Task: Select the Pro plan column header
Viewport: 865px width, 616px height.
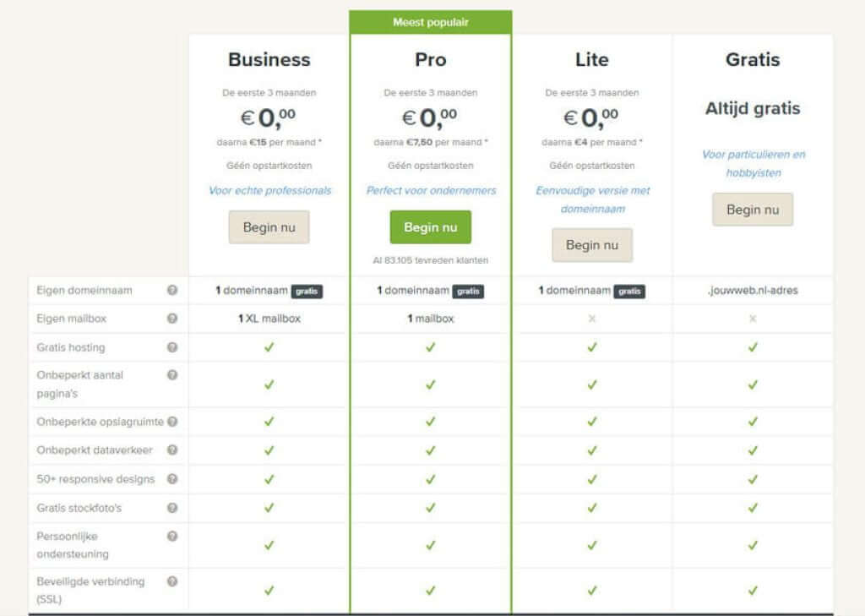Action: (x=430, y=60)
